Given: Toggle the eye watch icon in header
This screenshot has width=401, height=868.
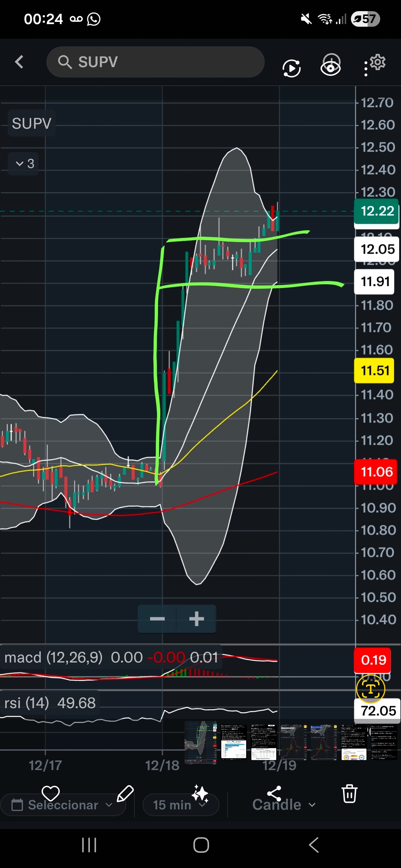Looking at the screenshot, I should pos(330,65).
